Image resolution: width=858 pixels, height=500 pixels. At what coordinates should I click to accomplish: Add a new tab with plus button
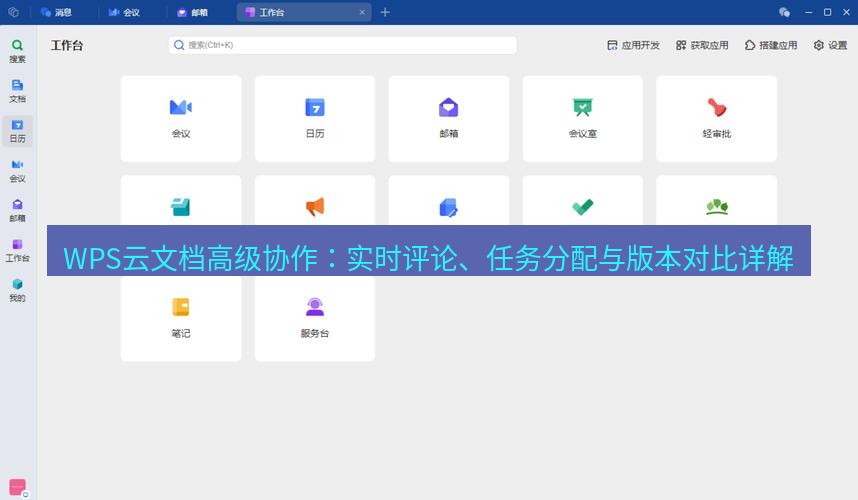385,12
